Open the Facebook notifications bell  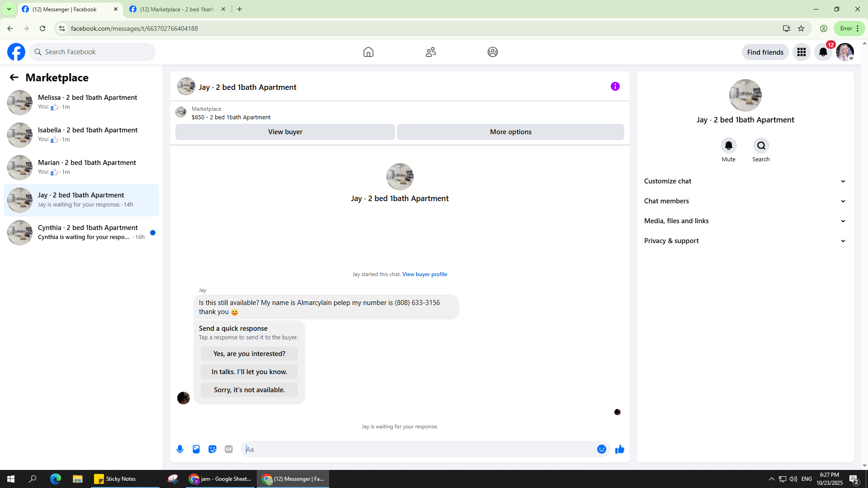823,52
